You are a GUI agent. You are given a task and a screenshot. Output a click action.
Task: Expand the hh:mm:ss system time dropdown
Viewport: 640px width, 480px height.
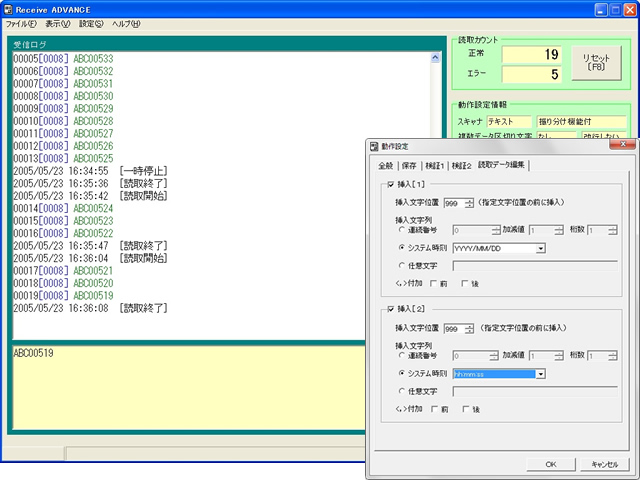540,373
